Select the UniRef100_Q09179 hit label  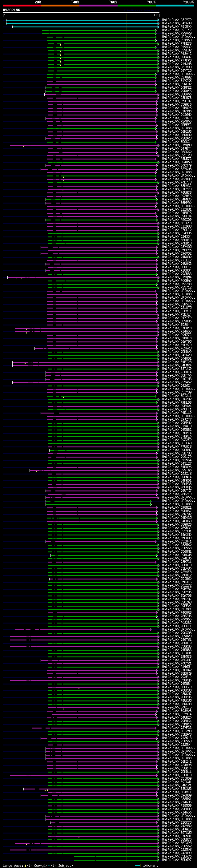pyautogui.click(x=177, y=457)
